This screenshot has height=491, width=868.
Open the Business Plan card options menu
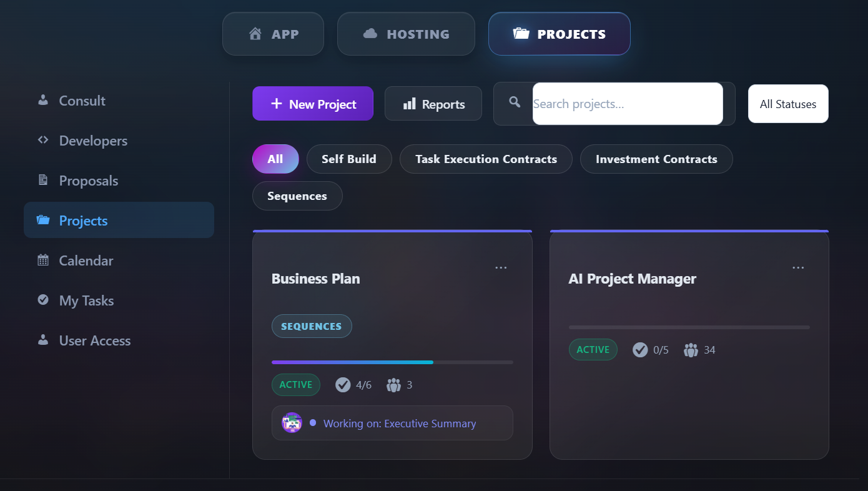click(501, 268)
